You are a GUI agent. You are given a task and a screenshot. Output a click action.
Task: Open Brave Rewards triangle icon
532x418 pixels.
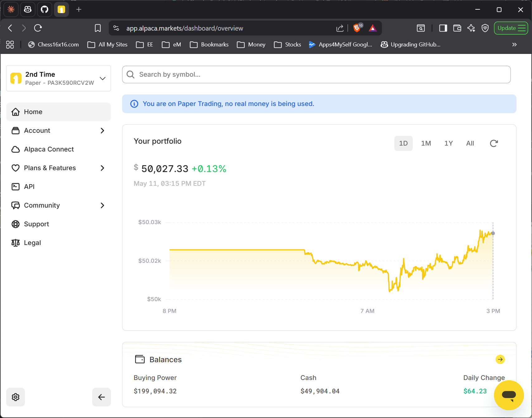[373, 28]
